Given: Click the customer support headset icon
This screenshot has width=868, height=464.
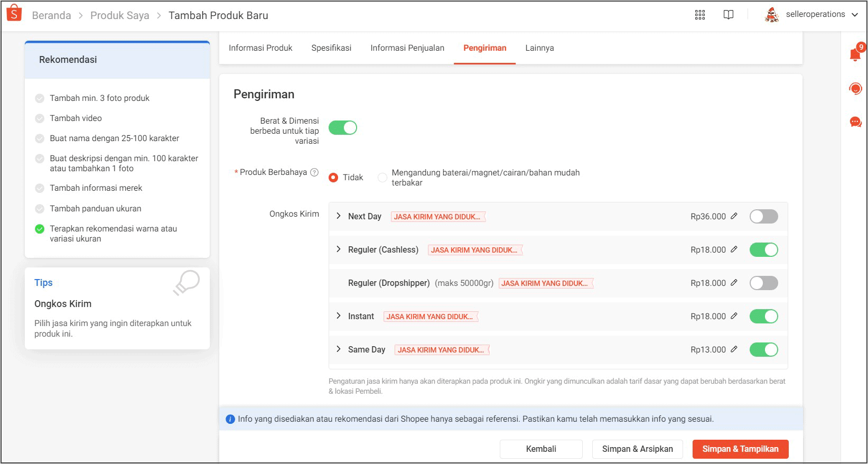Looking at the screenshot, I should click(x=856, y=88).
